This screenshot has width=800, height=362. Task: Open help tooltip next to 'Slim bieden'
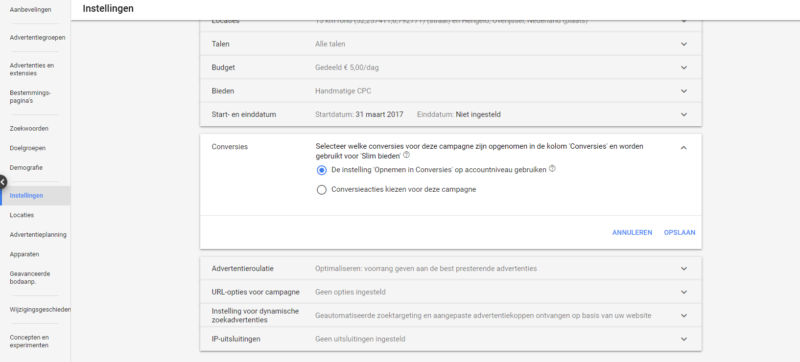tap(406, 155)
